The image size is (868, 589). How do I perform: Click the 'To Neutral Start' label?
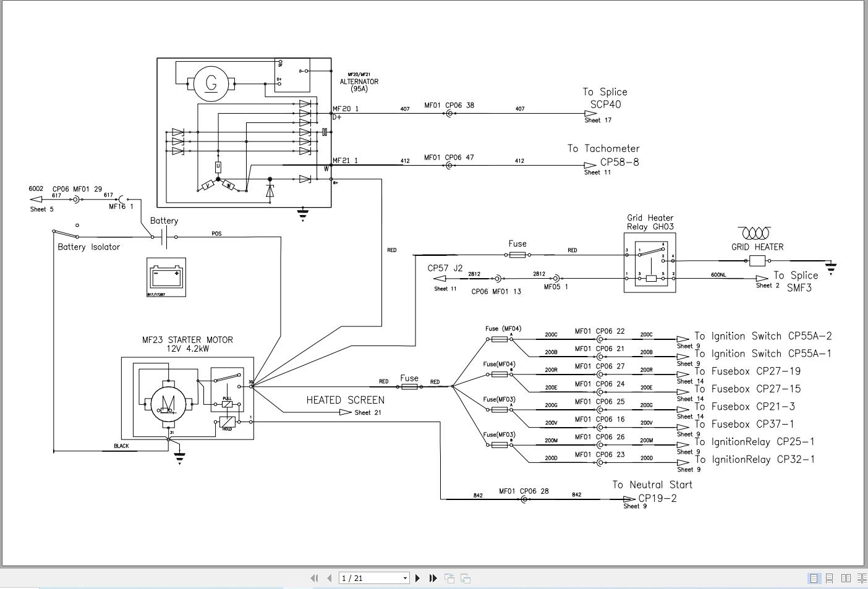pos(652,485)
